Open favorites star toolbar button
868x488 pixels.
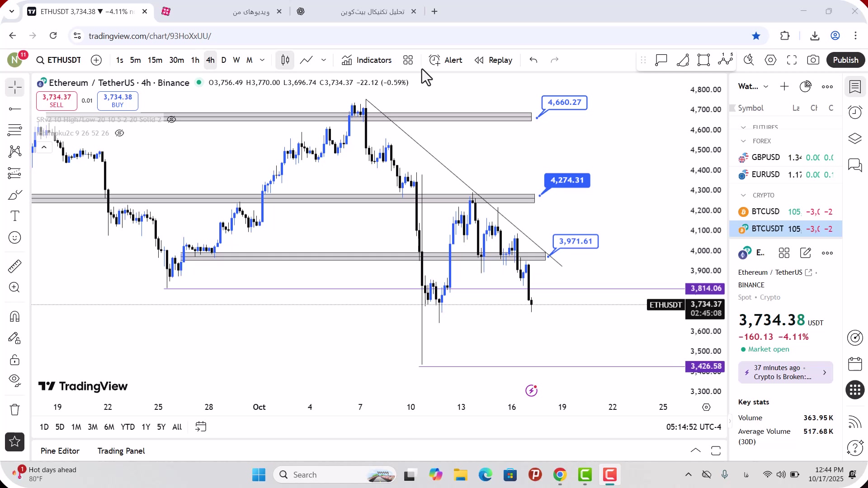(14, 442)
